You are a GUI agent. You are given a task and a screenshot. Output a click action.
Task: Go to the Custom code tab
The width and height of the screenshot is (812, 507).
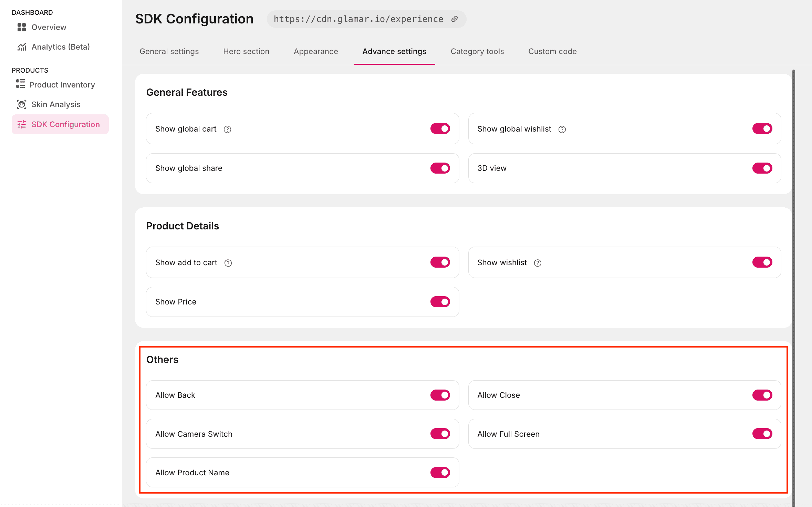[x=552, y=51]
